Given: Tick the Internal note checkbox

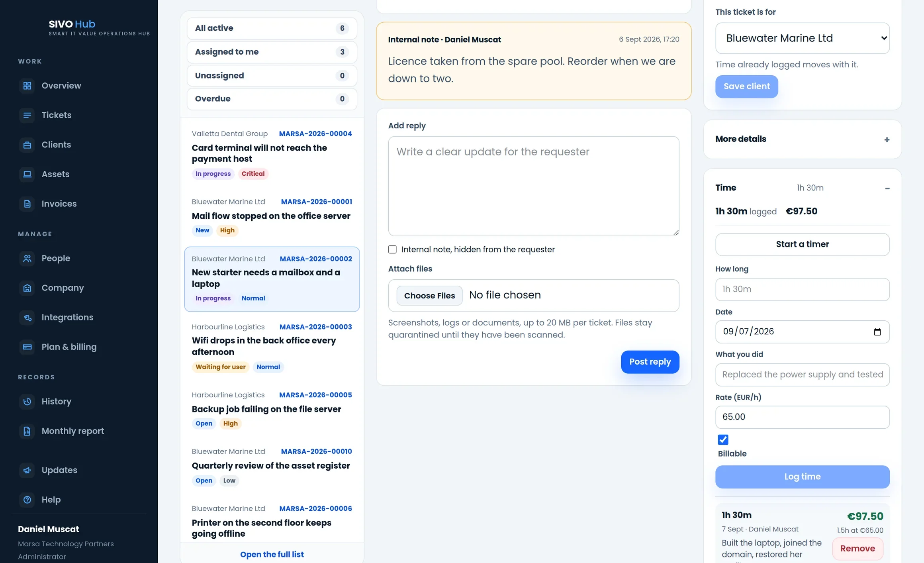Looking at the screenshot, I should tap(392, 249).
